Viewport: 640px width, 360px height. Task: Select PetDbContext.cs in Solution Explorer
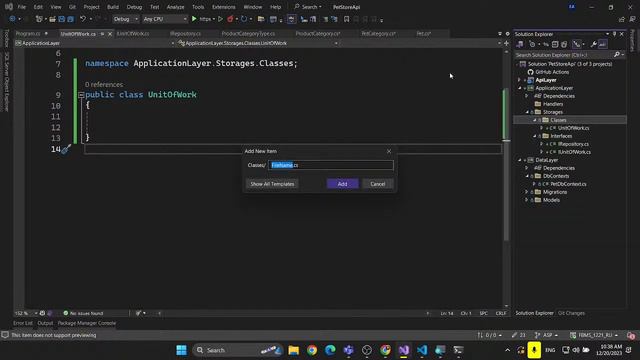(x=568, y=184)
